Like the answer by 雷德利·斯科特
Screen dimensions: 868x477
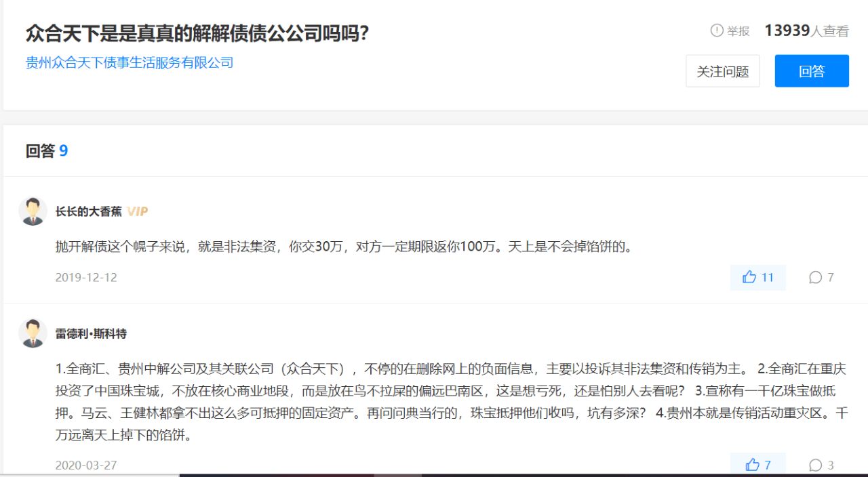pos(757,465)
